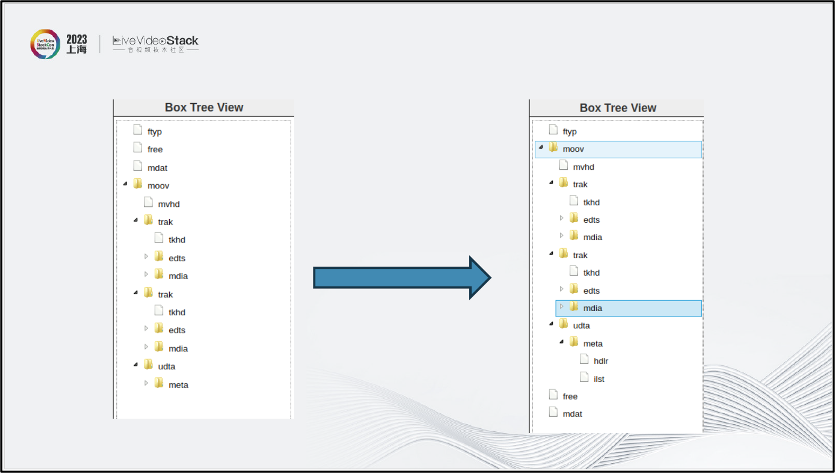Select the udta label in right tree
This screenshot has height=474, width=836.
(x=581, y=325)
